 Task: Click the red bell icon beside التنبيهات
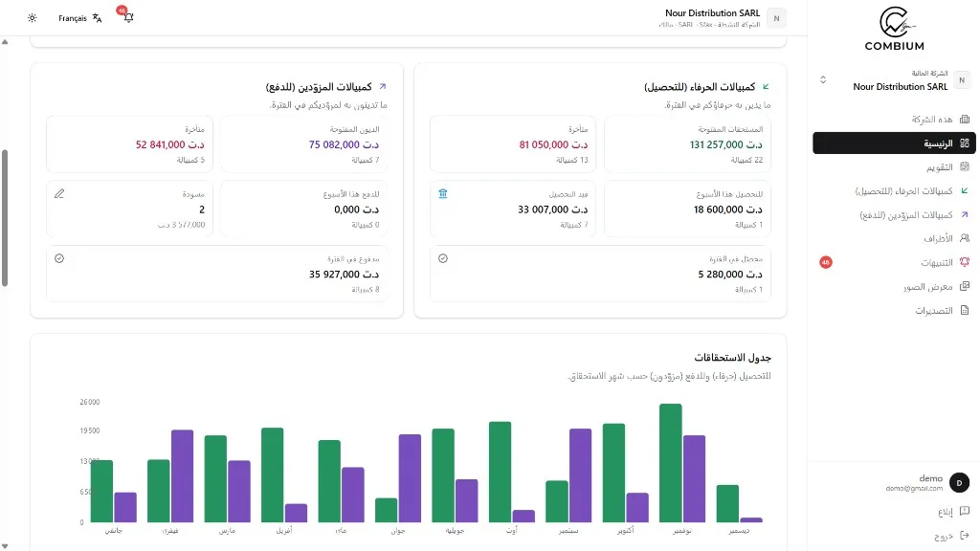click(x=965, y=262)
